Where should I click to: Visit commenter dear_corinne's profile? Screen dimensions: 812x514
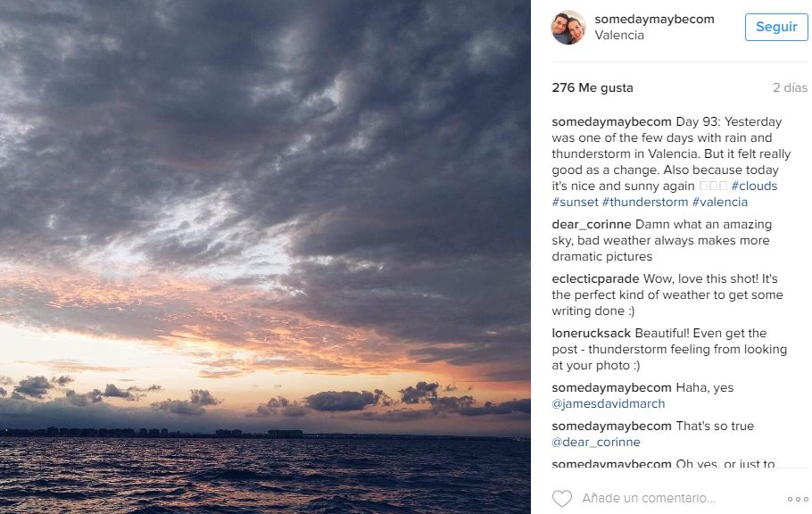pos(592,225)
